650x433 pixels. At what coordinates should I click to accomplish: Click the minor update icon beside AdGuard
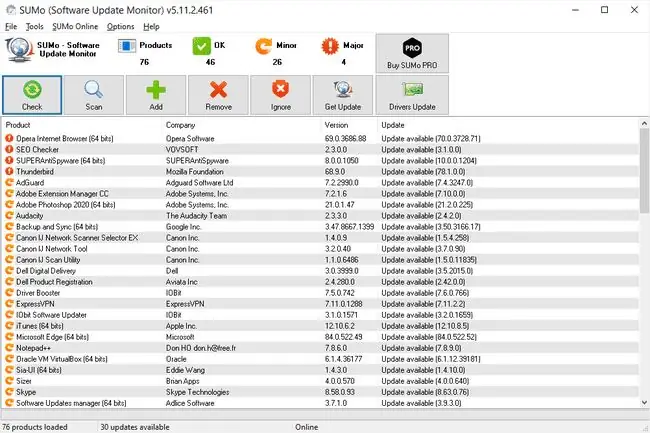[9, 182]
